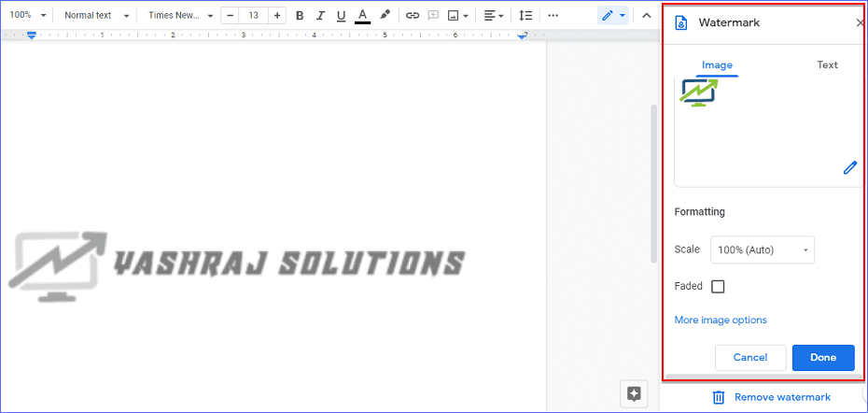Click Remove watermark
The height and width of the screenshot is (413, 868).
[782, 397]
